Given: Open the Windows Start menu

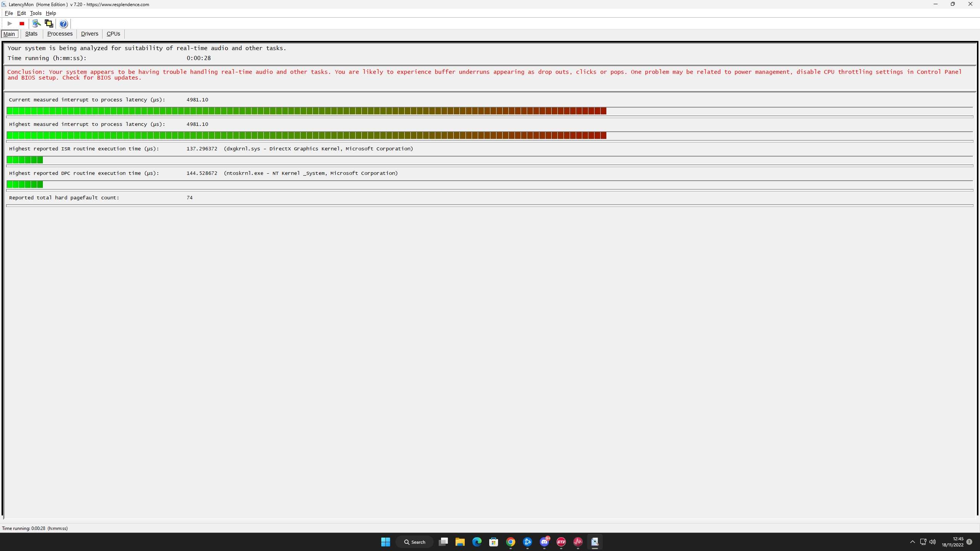Looking at the screenshot, I should (385, 542).
